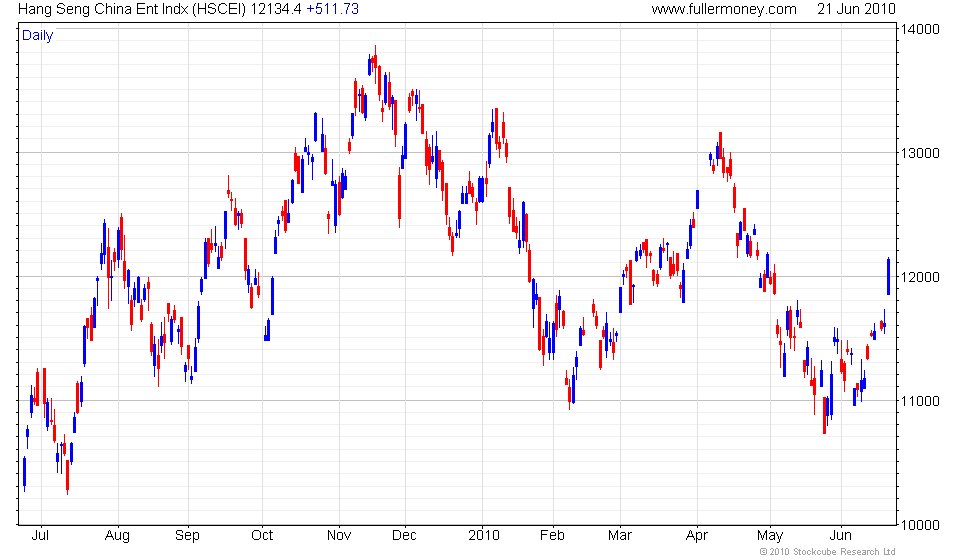This screenshot has width=980, height=560.
Task: Select the Feb label on time axis
Action: click(x=552, y=536)
